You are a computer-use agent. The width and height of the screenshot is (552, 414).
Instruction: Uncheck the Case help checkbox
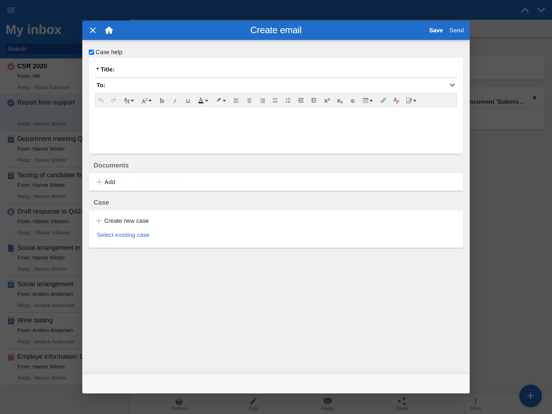92,52
